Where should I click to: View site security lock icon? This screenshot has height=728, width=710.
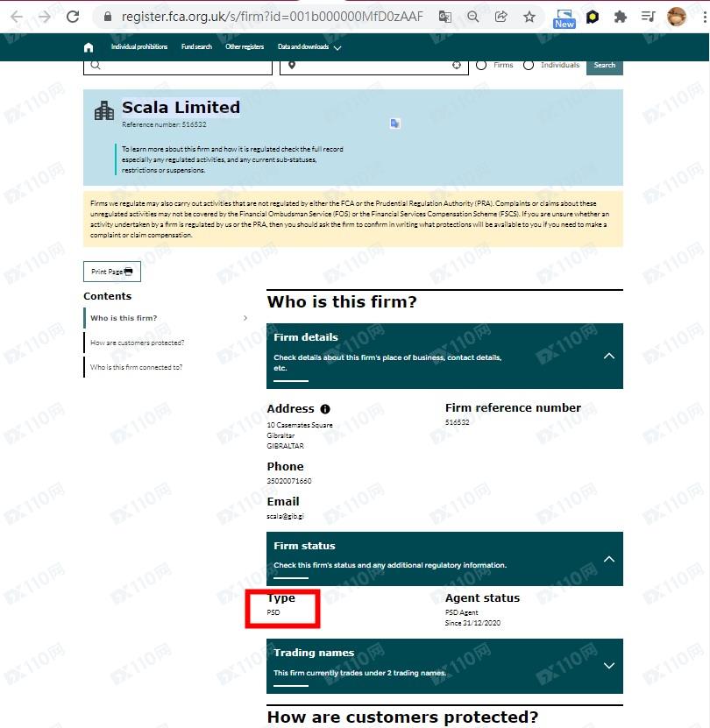(108, 18)
